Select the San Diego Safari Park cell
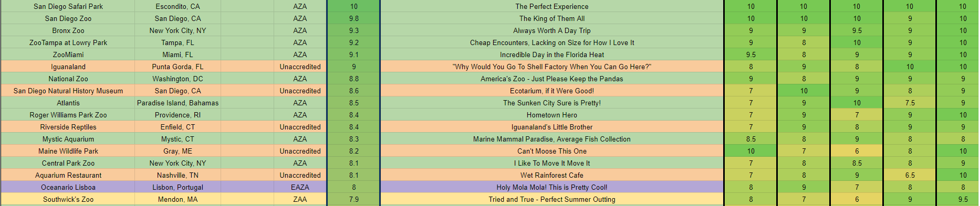 [68, 6]
